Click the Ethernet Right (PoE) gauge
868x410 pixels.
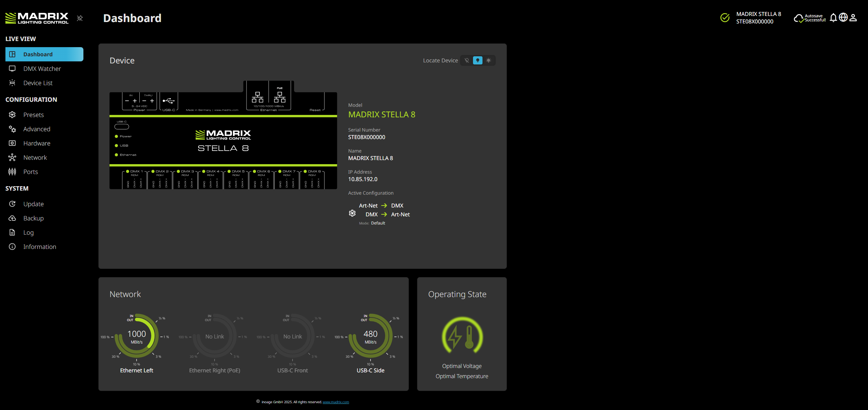coord(215,336)
